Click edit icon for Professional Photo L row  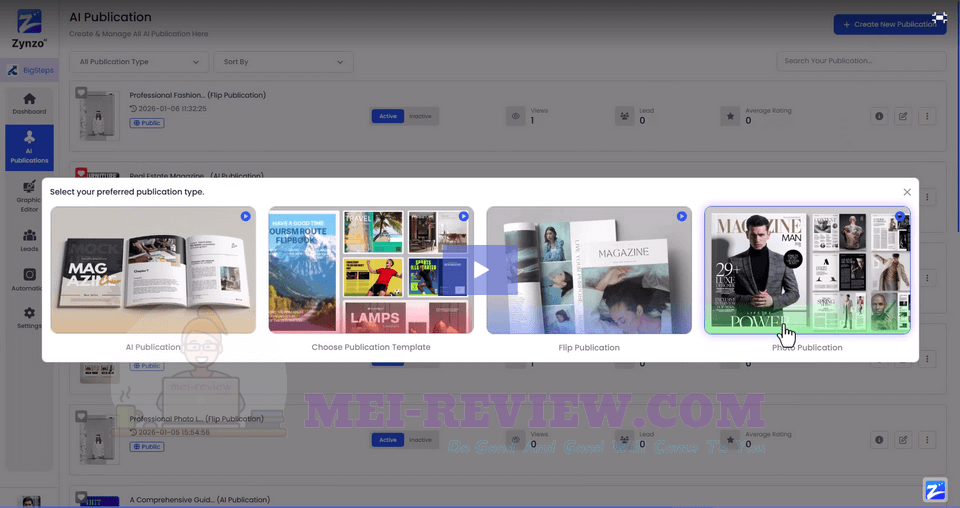[903, 440]
